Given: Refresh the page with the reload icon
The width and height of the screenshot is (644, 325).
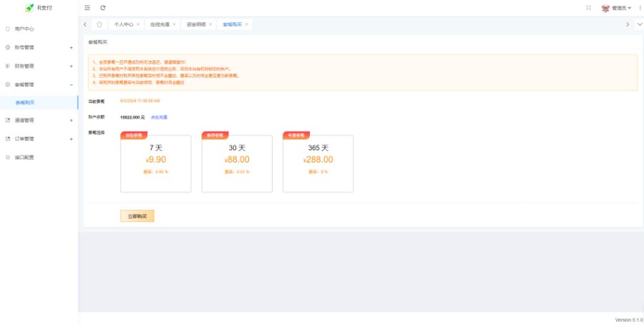Looking at the screenshot, I should pyautogui.click(x=102, y=8).
